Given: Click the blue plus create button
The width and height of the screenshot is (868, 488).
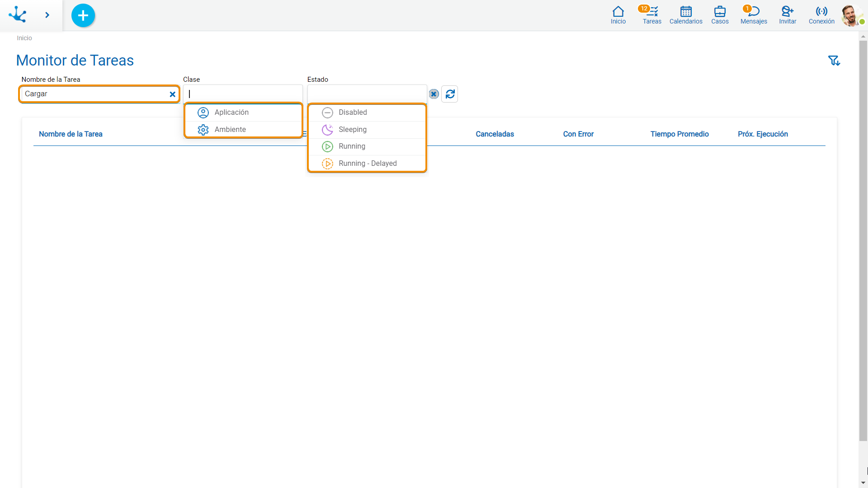Looking at the screenshot, I should (83, 15).
